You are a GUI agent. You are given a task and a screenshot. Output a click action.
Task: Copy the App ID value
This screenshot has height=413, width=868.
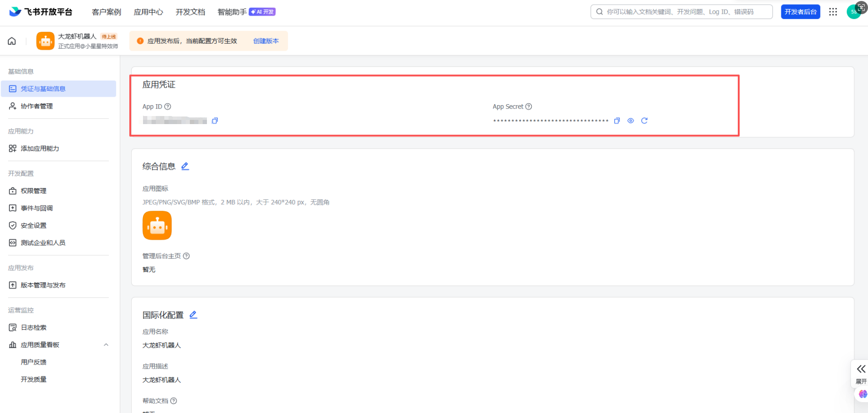click(215, 121)
